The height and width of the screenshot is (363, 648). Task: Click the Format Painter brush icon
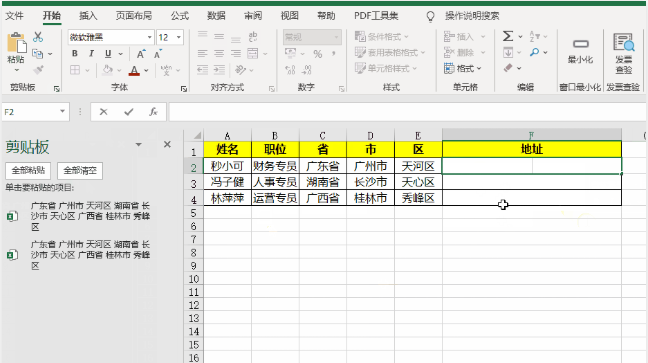coord(38,70)
